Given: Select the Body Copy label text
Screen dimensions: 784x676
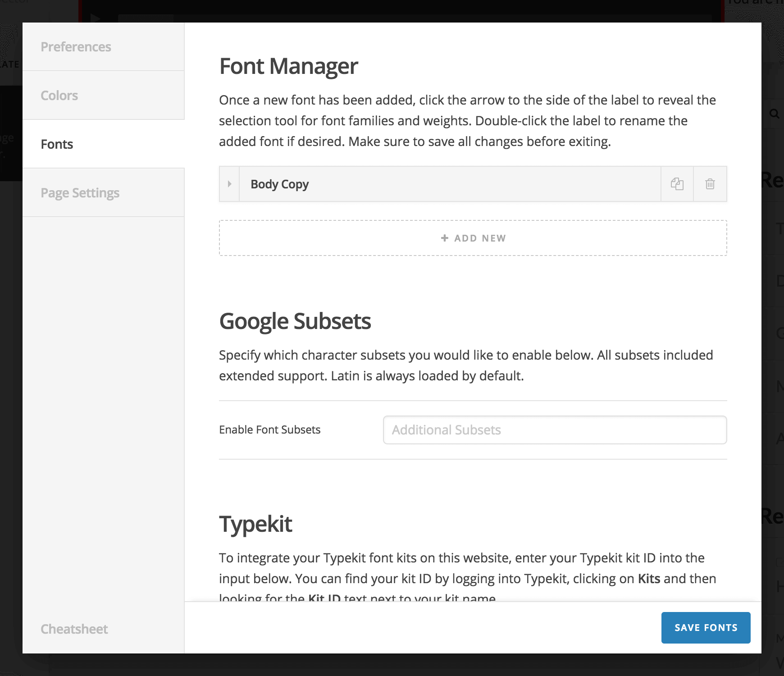Looking at the screenshot, I should [279, 184].
